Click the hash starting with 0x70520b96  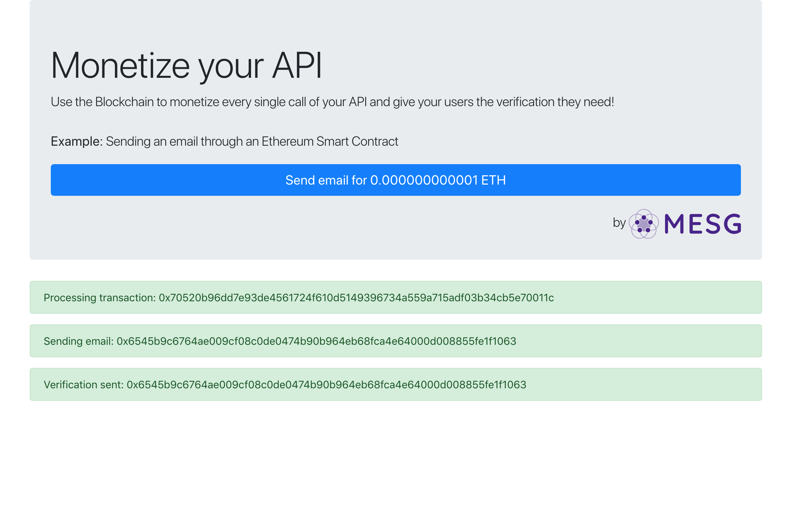pyautogui.click(x=356, y=298)
